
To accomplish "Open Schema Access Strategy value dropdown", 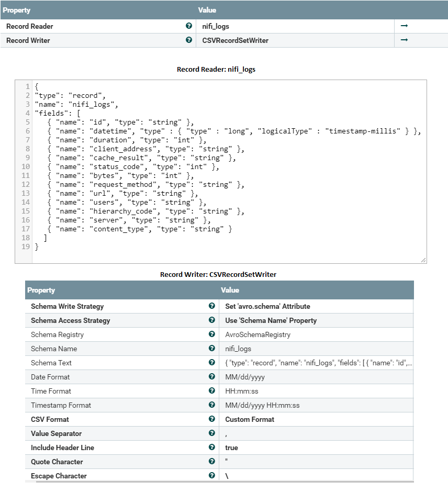I will pyautogui.click(x=271, y=320).
